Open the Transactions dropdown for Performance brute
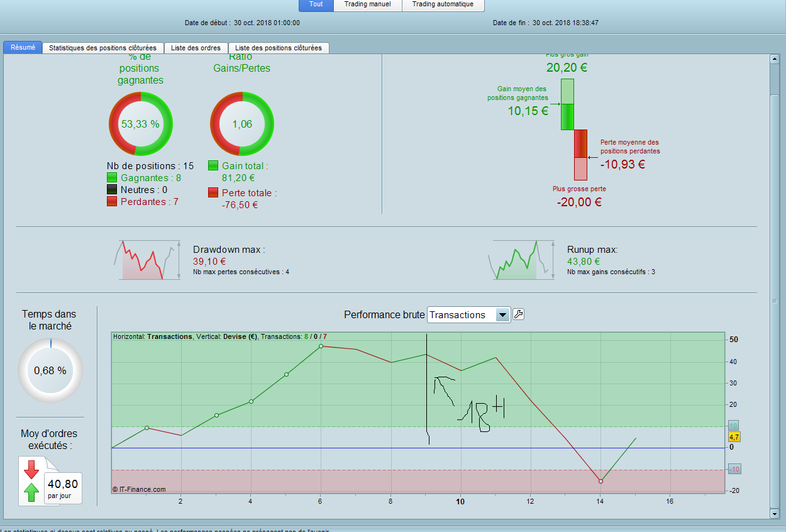Screen dimensions: 786x532 tap(468, 315)
